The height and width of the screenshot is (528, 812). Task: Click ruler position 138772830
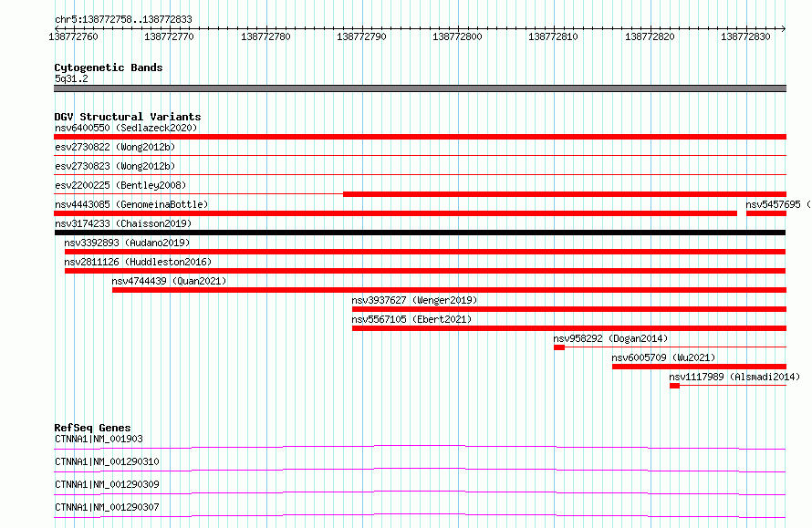pyautogui.click(x=745, y=36)
